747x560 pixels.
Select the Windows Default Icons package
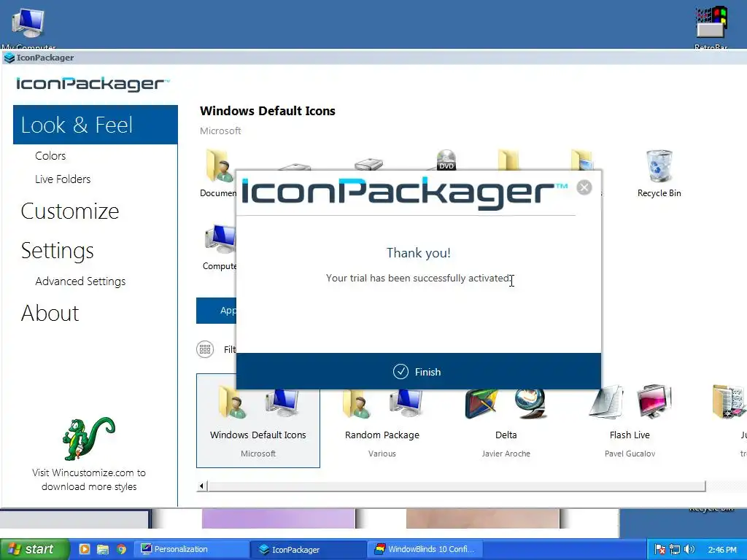point(258,421)
